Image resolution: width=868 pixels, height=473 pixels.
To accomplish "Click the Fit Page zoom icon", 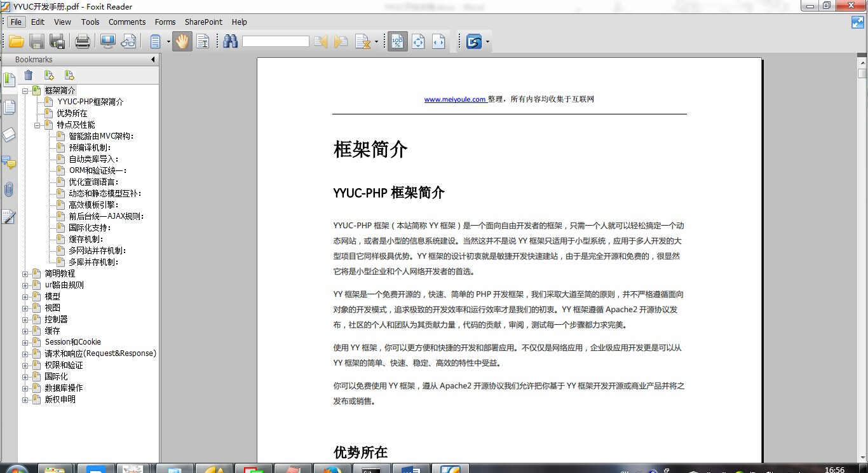I will pos(418,42).
